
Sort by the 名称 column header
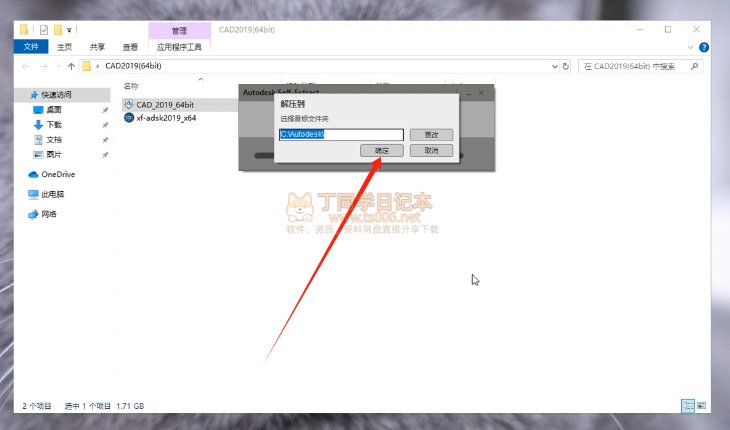coord(131,86)
